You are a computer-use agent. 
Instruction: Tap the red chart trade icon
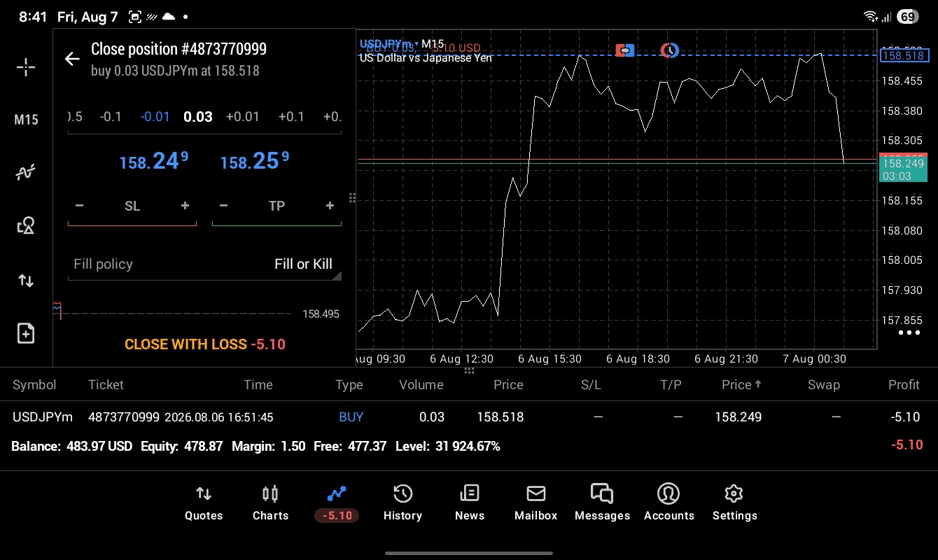(x=625, y=50)
